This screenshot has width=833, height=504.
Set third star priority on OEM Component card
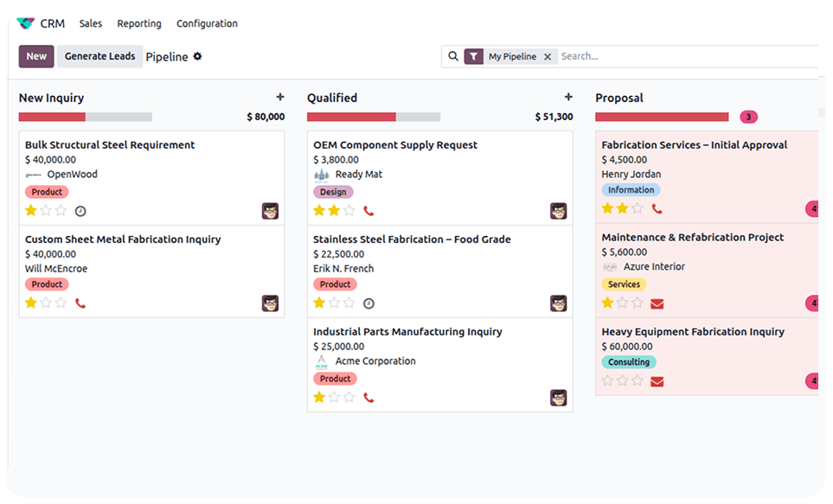tap(349, 211)
